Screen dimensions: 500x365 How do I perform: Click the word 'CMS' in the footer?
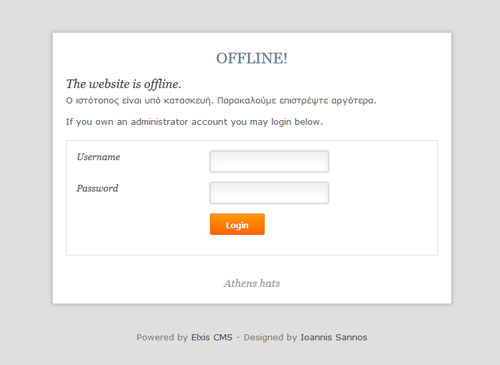[x=223, y=337]
